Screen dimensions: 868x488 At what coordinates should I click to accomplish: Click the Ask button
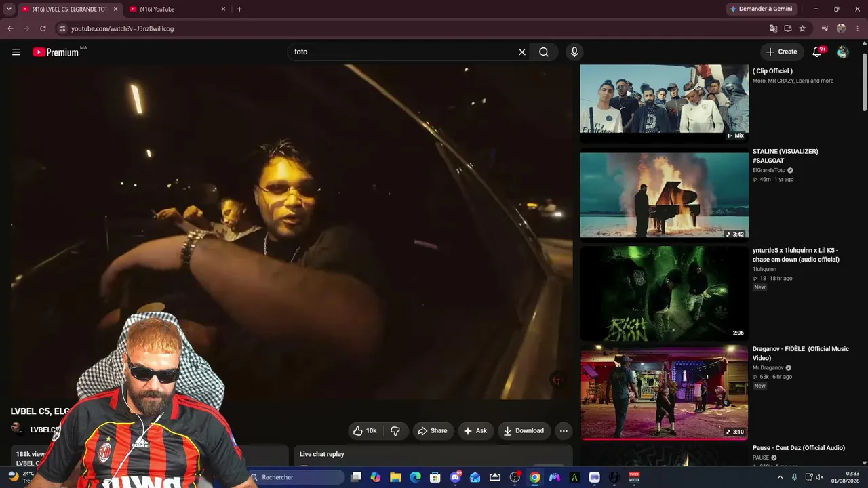475,431
